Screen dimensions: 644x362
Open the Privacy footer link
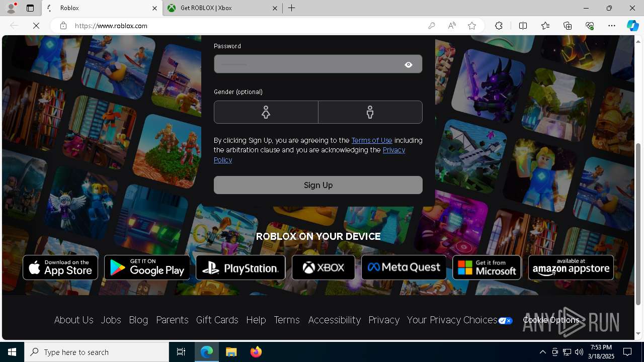(x=384, y=320)
